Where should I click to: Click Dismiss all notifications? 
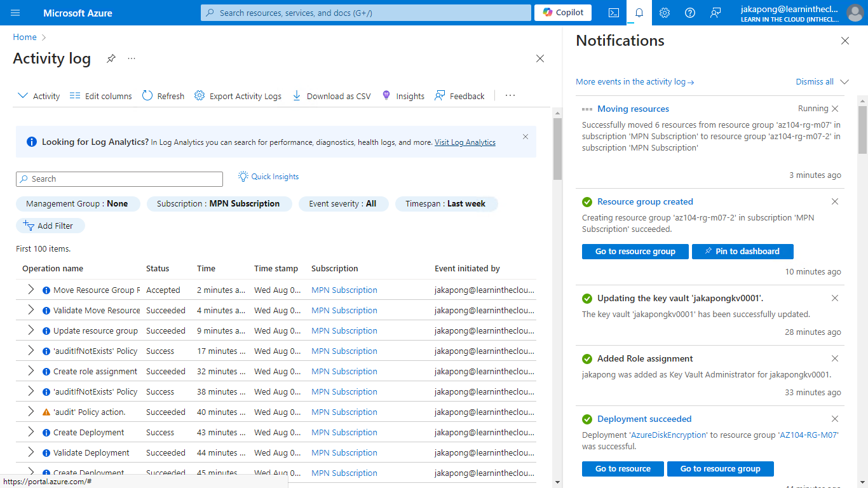click(x=815, y=82)
